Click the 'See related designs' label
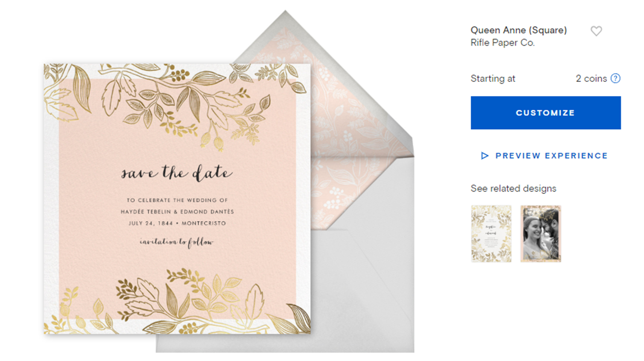This screenshot has width=644, height=361. [514, 189]
